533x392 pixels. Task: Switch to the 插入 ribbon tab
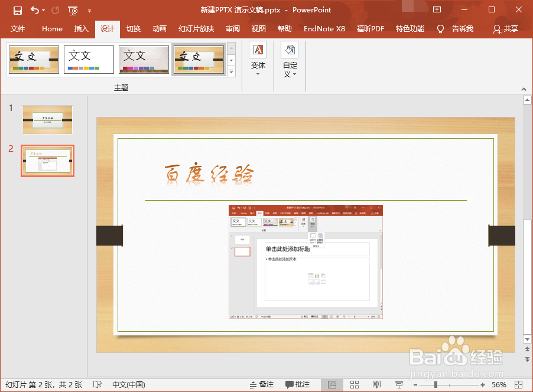(81, 28)
